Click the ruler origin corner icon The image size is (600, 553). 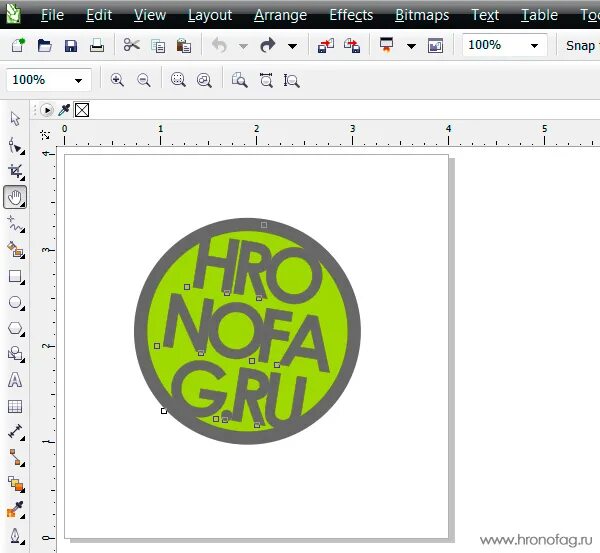[x=45, y=134]
